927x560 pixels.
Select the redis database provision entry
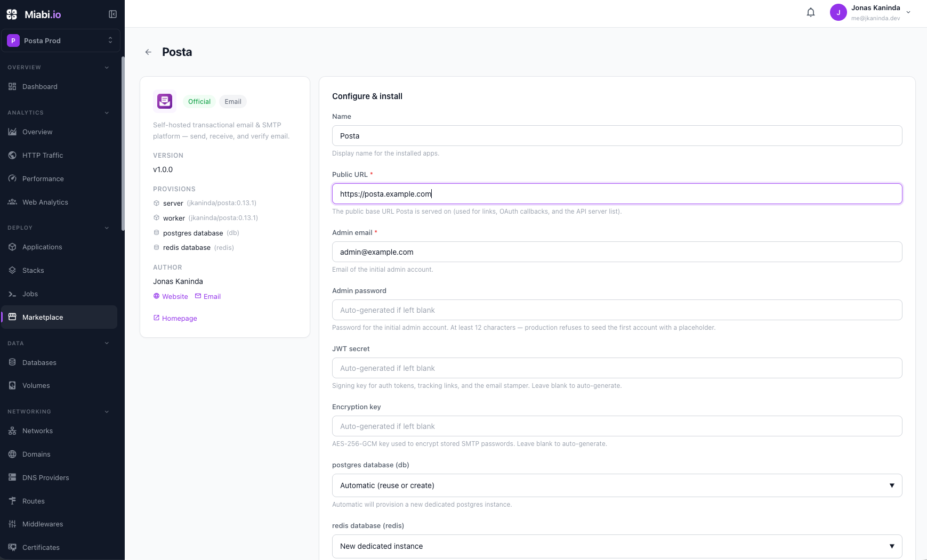tap(194, 248)
